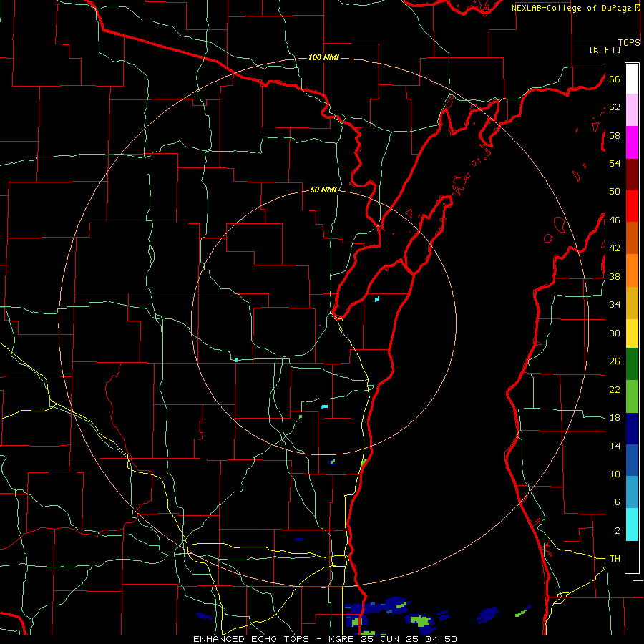This screenshot has width=644, height=644.
Task: Click the "50" legend value
Action: tap(615, 192)
